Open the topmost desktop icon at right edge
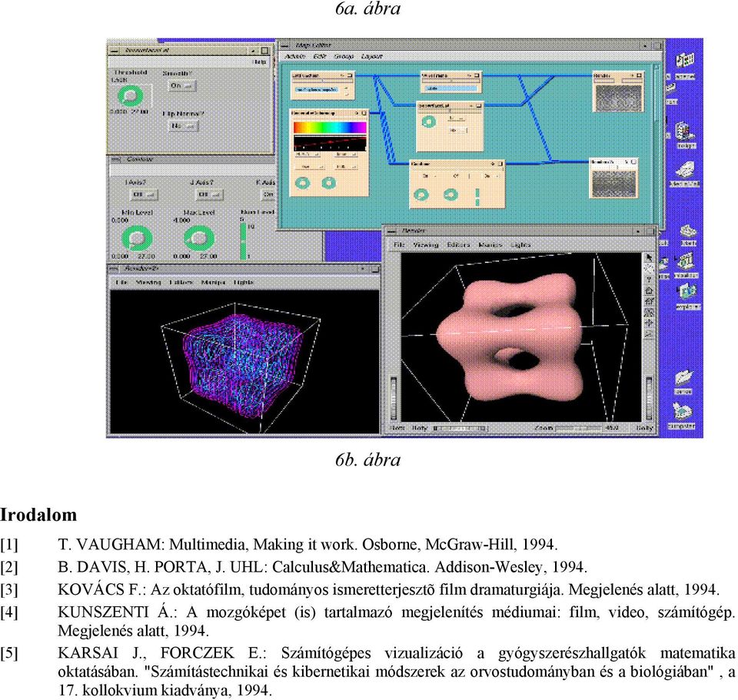738x700 pixels. 685,66
